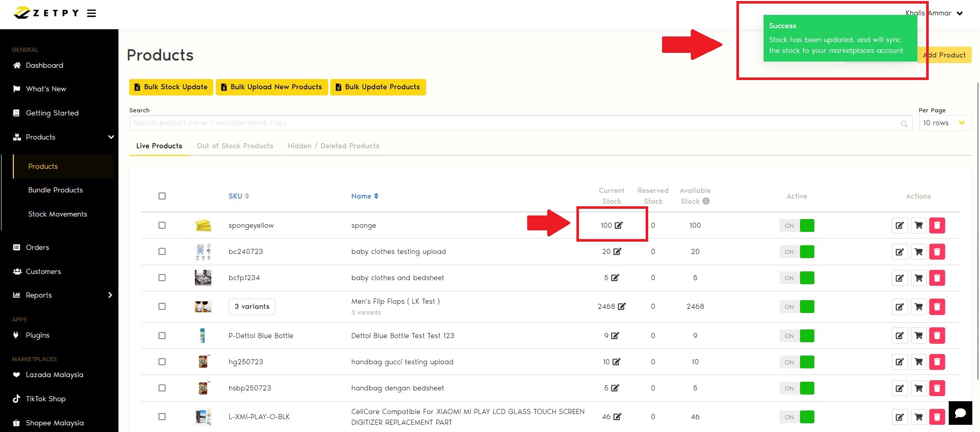
Task: Switch to Out of Stock Products tab
Action: click(x=235, y=146)
